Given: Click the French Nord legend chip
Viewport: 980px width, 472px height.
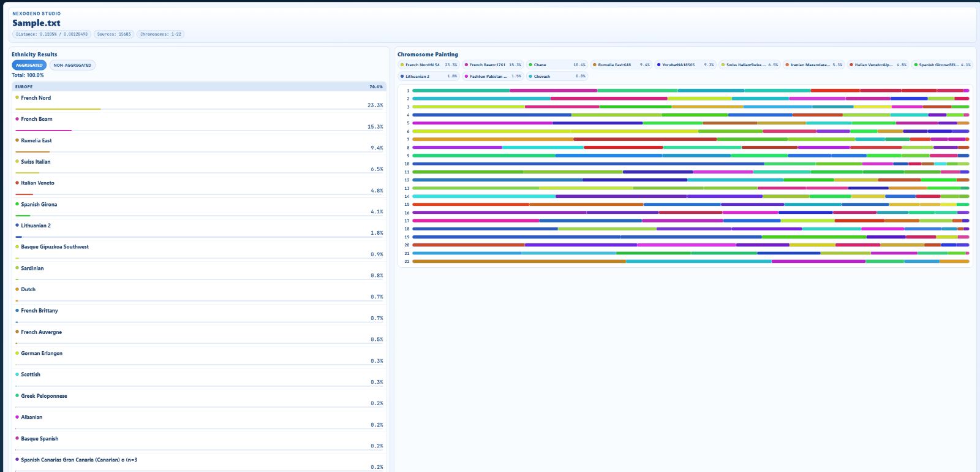Looking at the screenshot, I should pos(428,64).
